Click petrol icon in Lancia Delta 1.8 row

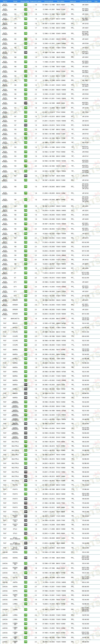tap(26, 573)
